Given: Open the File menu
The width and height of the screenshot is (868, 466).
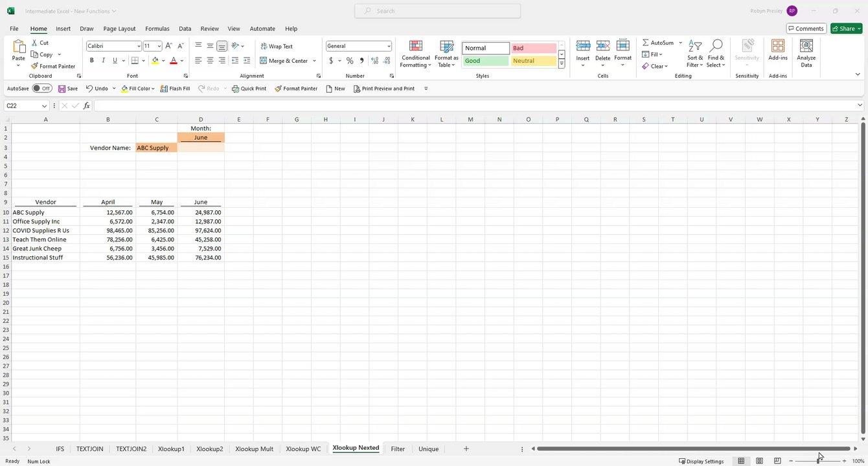Looking at the screenshot, I should click(14, 28).
